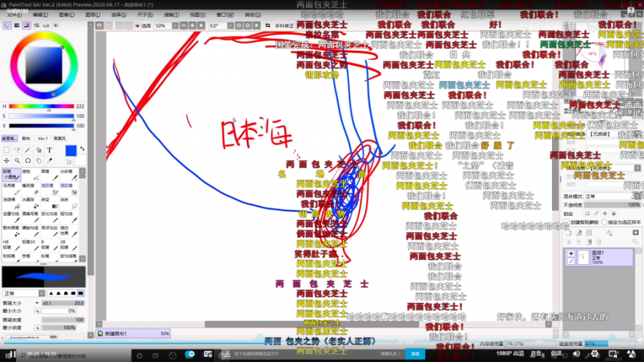Toggle the HSV slider panel icon

point(27,25)
